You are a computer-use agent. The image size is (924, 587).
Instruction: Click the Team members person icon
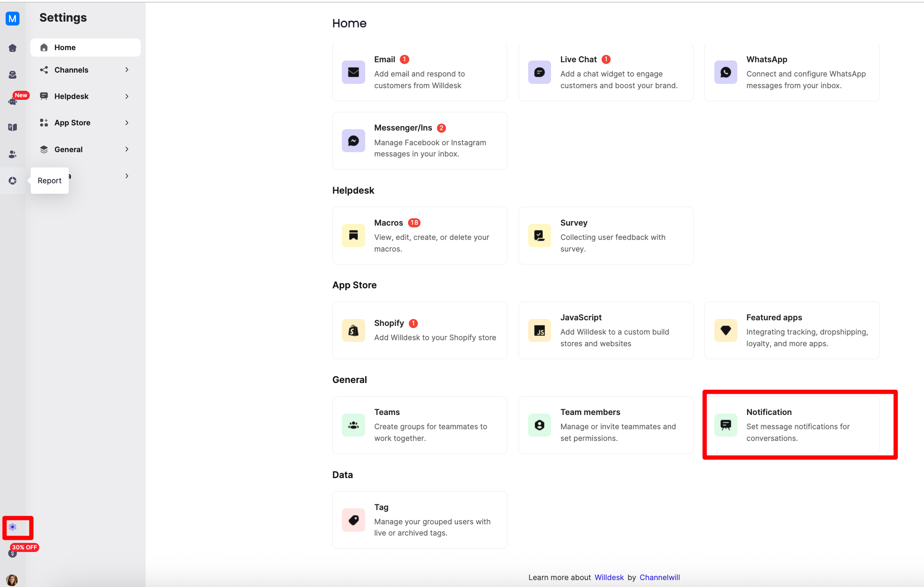539,425
